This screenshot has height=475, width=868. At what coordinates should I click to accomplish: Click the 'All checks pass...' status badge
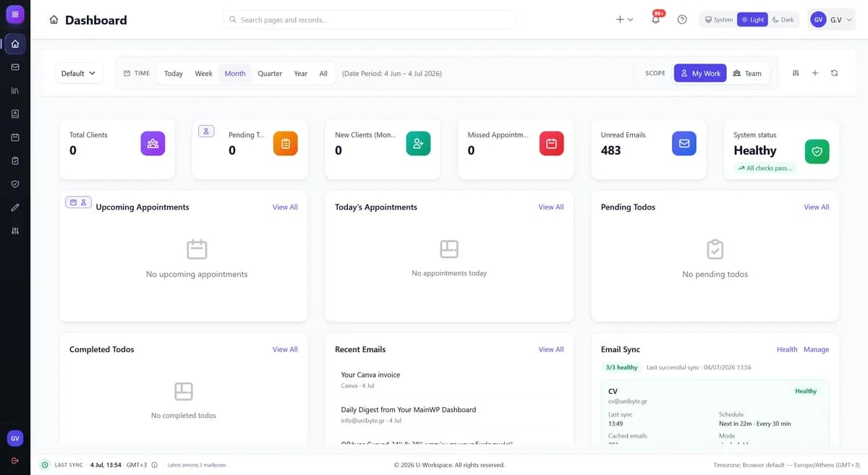pyautogui.click(x=765, y=168)
